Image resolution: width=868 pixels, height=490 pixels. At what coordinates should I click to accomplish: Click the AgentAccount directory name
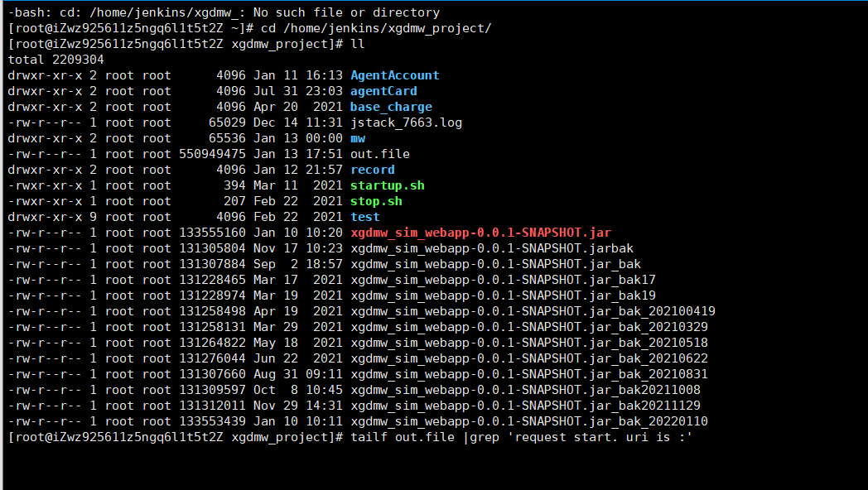tap(395, 75)
